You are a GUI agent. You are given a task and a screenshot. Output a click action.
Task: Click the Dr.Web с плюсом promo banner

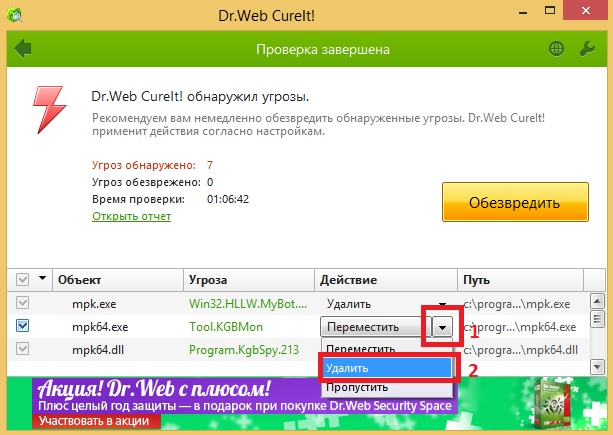(x=306, y=403)
